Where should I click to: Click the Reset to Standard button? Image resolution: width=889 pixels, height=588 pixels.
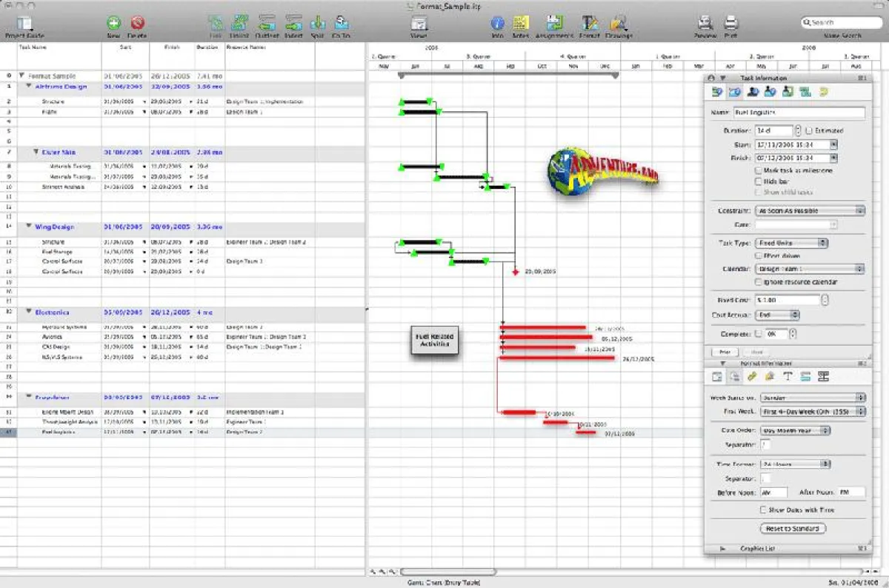(793, 529)
